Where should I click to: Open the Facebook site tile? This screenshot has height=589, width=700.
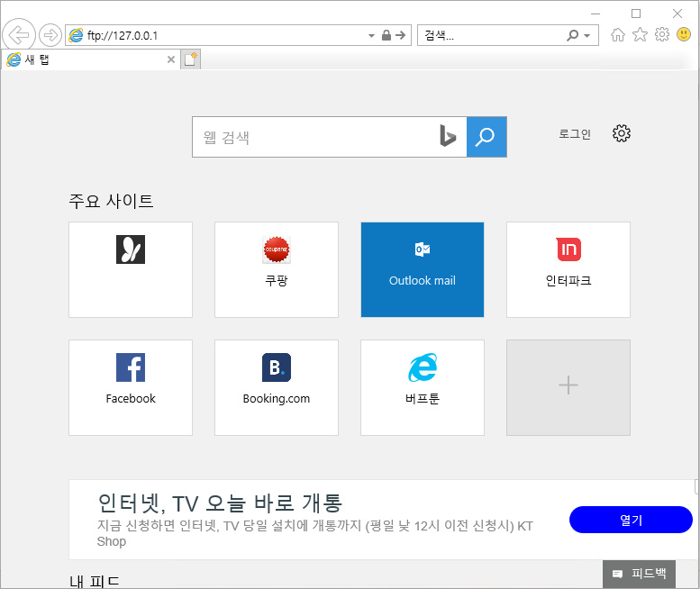coord(131,387)
